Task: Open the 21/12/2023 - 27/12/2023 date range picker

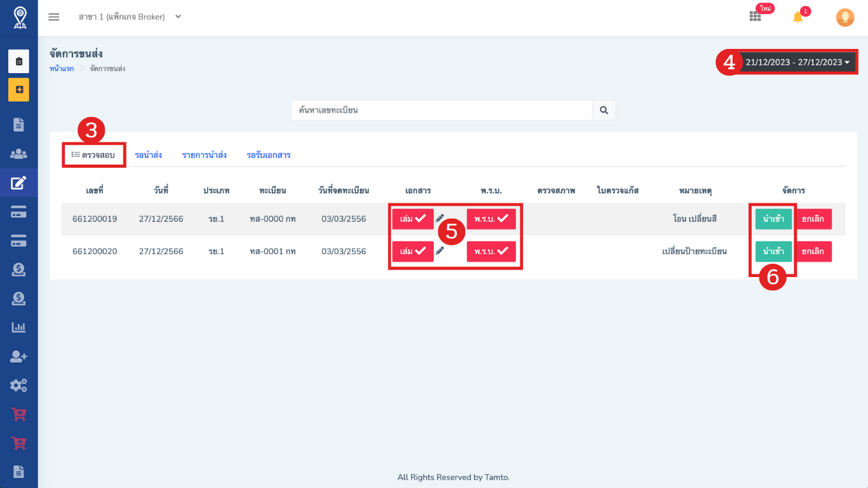Action: click(797, 62)
